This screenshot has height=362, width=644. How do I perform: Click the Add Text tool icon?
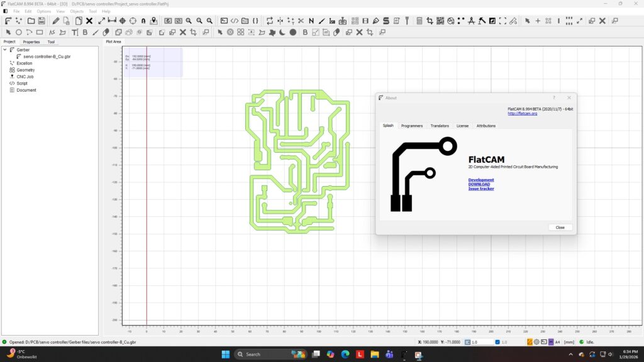[75, 32]
